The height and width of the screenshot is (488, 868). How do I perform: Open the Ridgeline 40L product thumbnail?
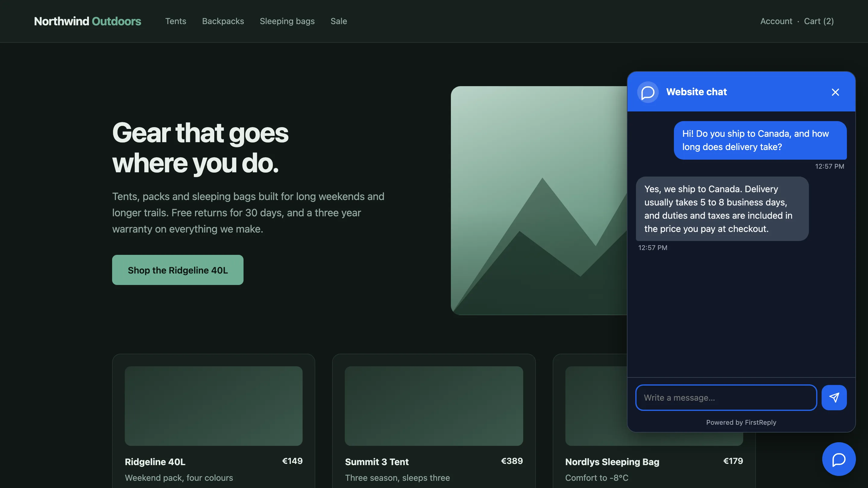pos(213,406)
